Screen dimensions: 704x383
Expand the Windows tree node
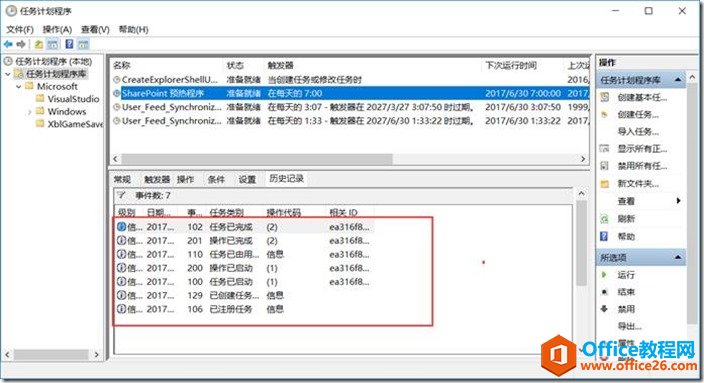click(x=30, y=111)
